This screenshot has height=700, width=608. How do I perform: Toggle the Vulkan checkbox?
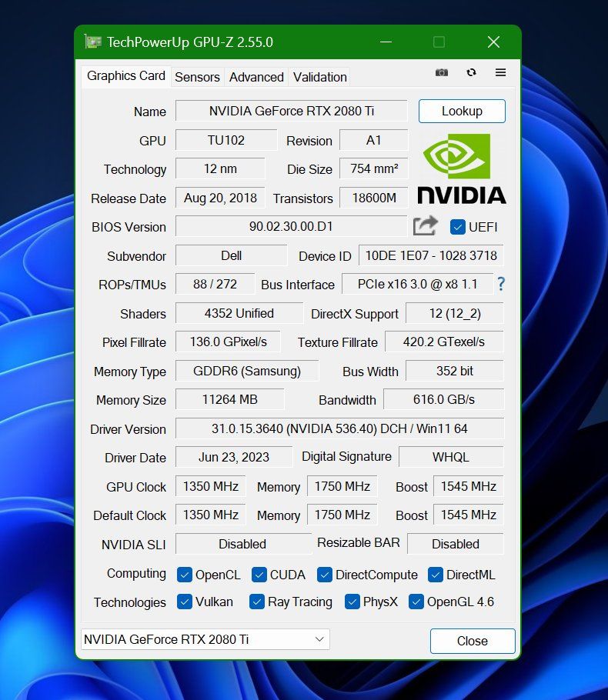click(185, 602)
